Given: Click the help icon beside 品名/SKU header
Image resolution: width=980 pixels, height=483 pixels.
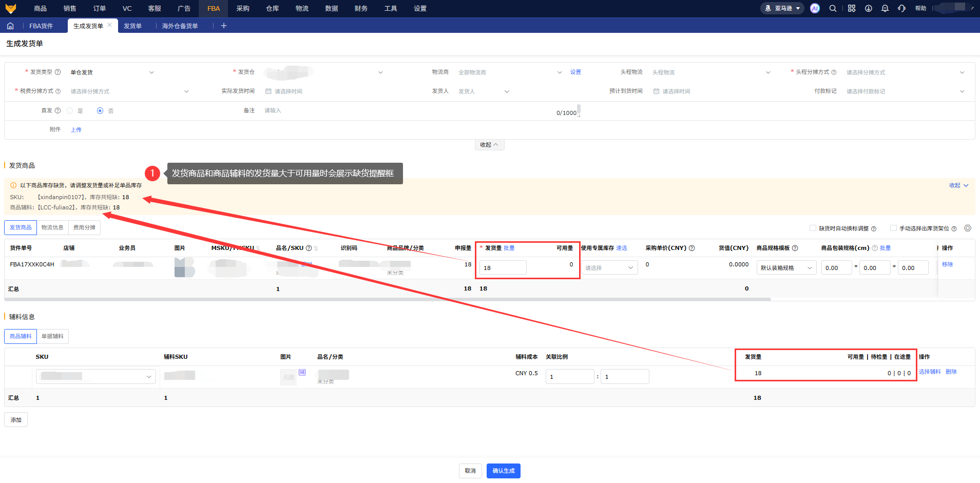Looking at the screenshot, I should pos(309,248).
